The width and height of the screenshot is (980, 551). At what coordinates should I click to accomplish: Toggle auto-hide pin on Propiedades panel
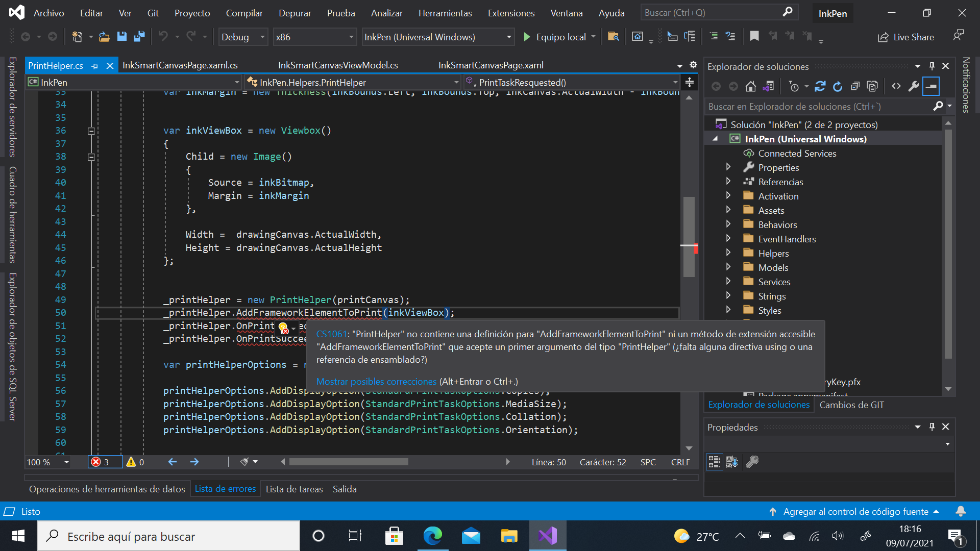(x=932, y=427)
